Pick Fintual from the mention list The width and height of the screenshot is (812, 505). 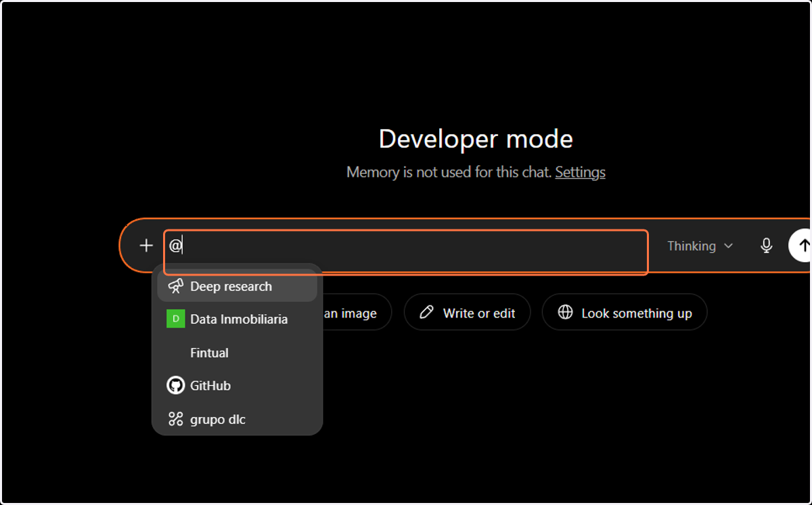(237, 353)
